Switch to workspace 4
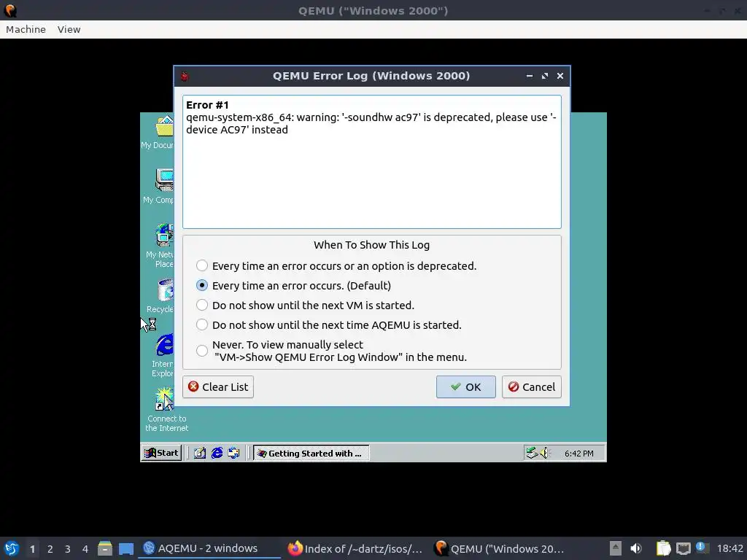The width and height of the screenshot is (747, 560). (85, 549)
